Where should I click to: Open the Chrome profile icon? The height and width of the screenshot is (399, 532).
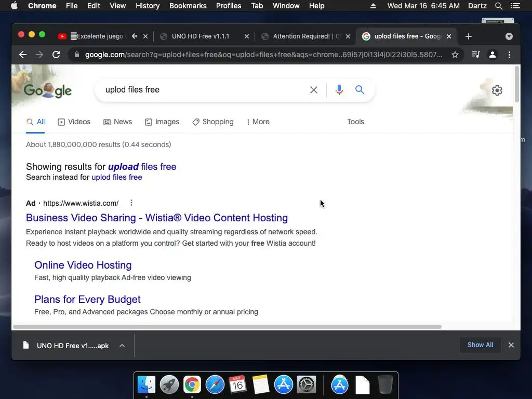click(493, 55)
